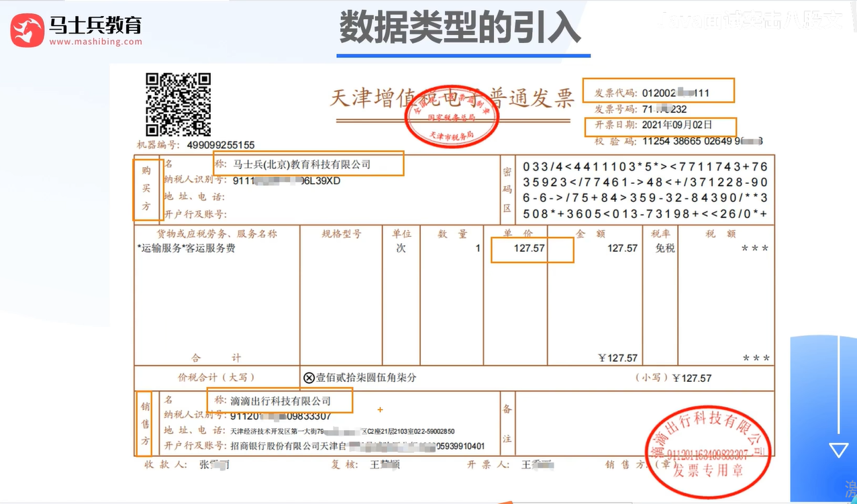Click the QR code on the invoice
Viewport: 857px width, 504px height.
tap(179, 104)
